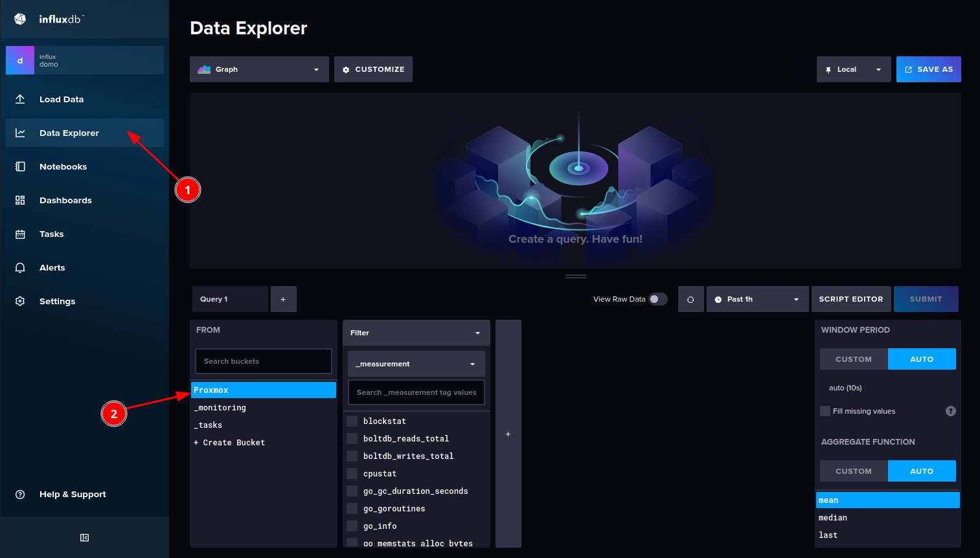Click the Load Data upload icon

(20, 99)
